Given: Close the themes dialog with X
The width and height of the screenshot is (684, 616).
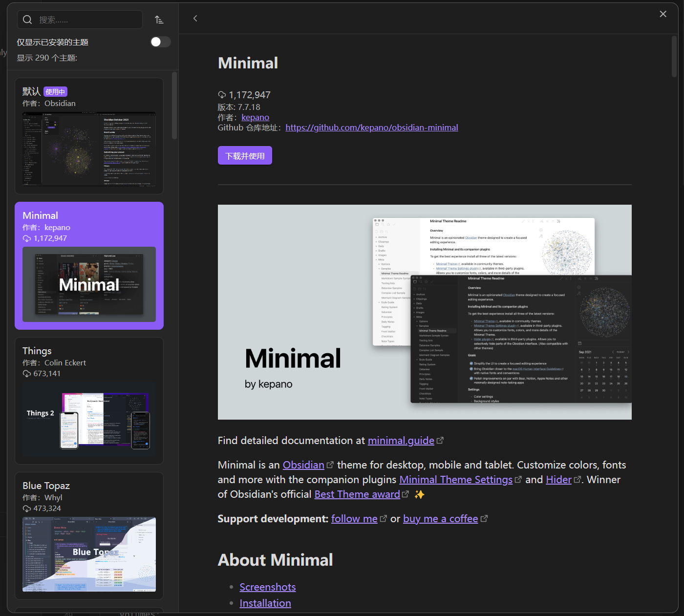Looking at the screenshot, I should (663, 14).
